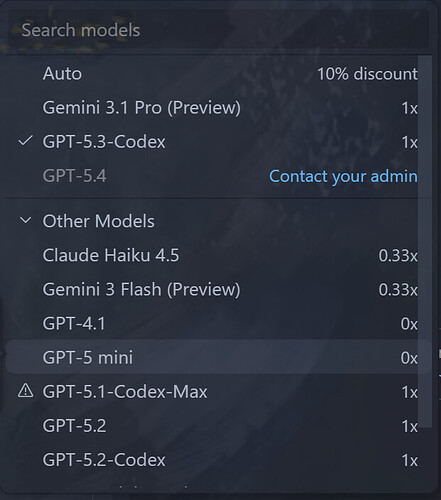This screenshot has width=441, height=500.
Task: Click the 0.33x multiplier for Claude Haiku
Action: (x=398, y=256)
